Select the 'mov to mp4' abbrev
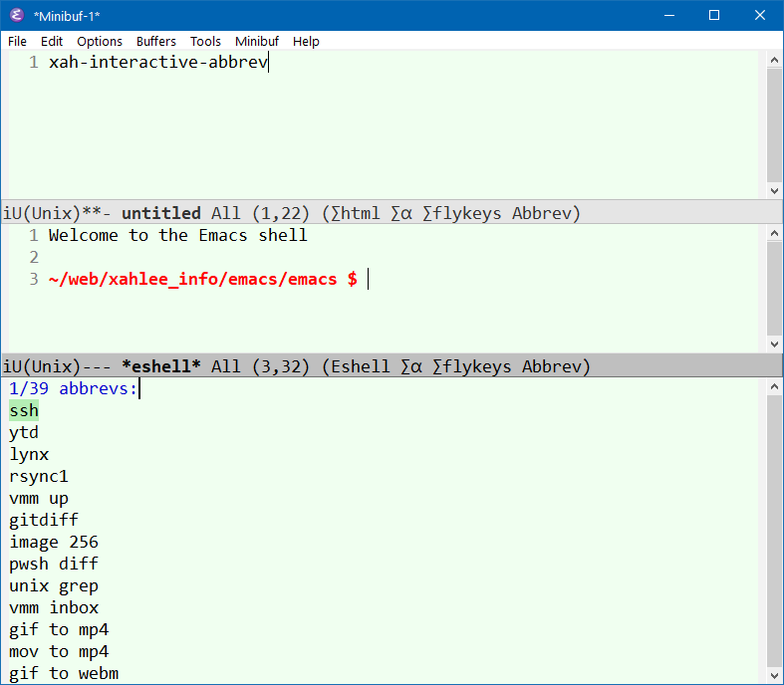Screen dimensions: 784x685 coord(59,651)
